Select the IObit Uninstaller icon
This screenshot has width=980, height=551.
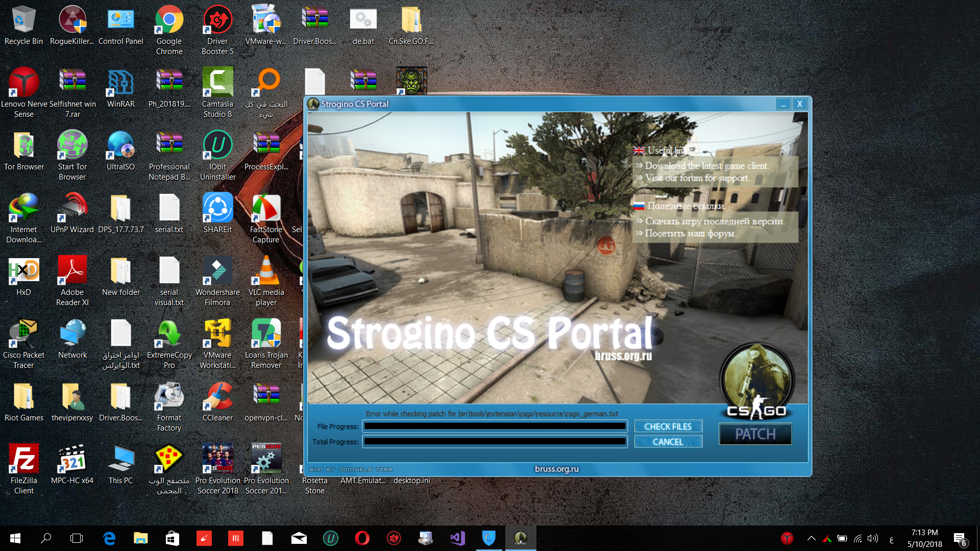click(217, 156)
